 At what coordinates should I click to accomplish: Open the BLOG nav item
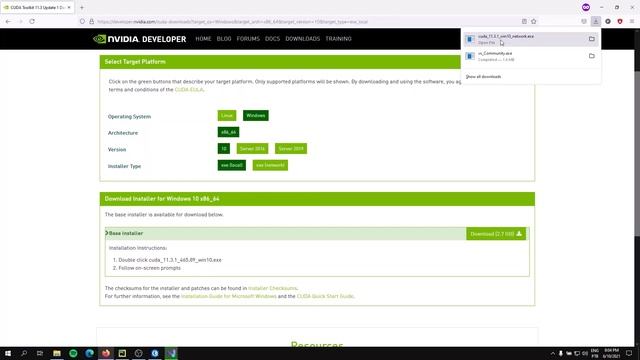tap(224, 39)
